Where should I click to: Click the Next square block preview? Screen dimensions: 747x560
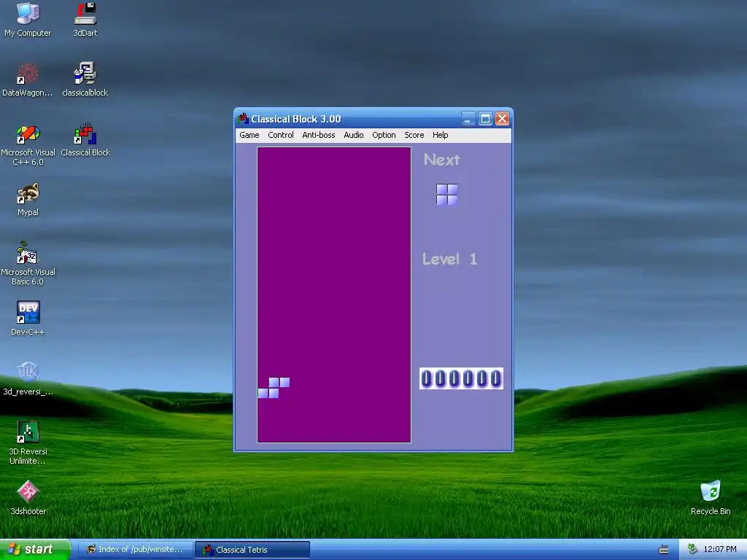click(x=447, y=194)
